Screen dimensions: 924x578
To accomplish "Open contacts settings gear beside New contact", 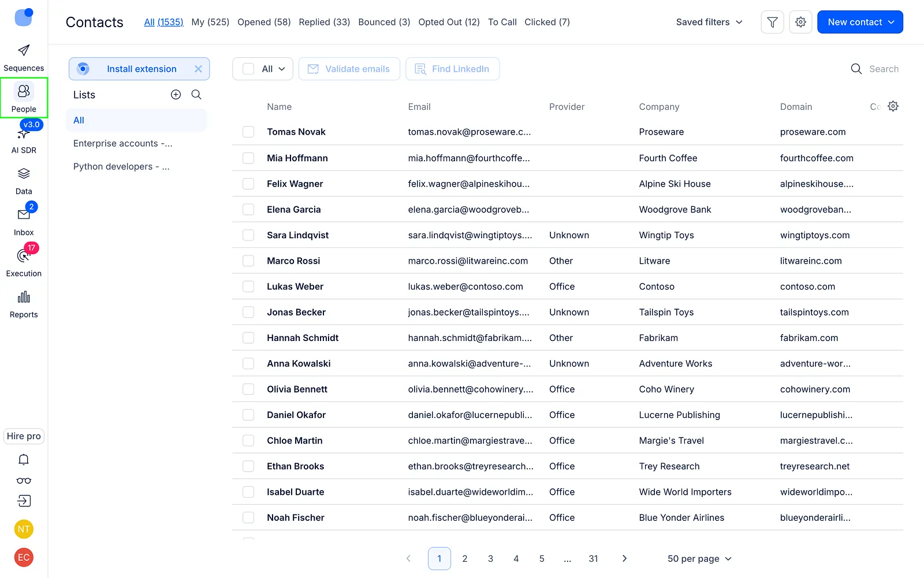I will click(x=800, y=22).
